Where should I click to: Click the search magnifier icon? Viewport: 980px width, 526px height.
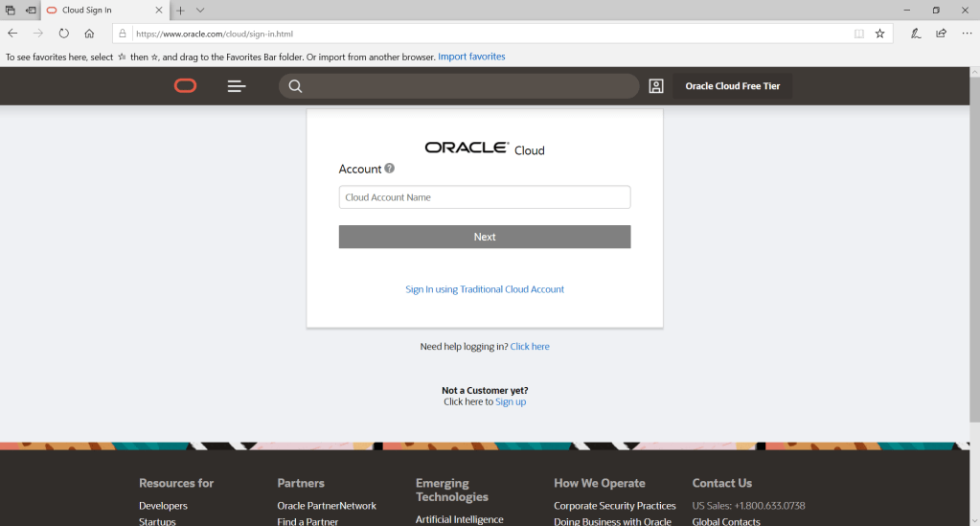click(x=295, y=86)
